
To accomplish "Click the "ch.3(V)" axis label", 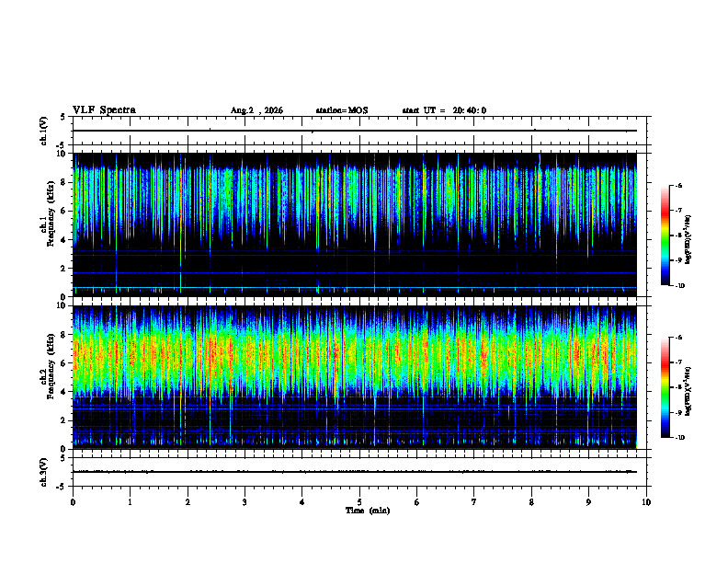I will click(43, 473).
